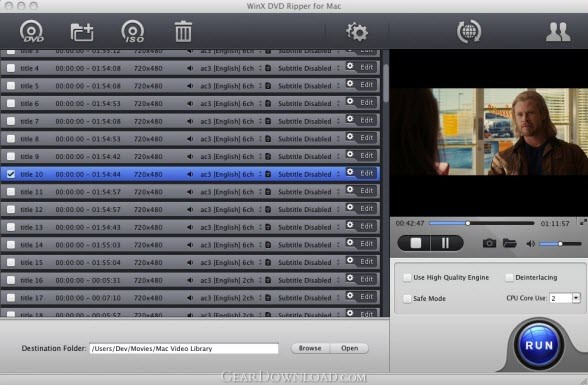Start ripping with the RUN button
The width and height of the screenshot is (588, 385).
pyautogui.click(x=539, y=345)
